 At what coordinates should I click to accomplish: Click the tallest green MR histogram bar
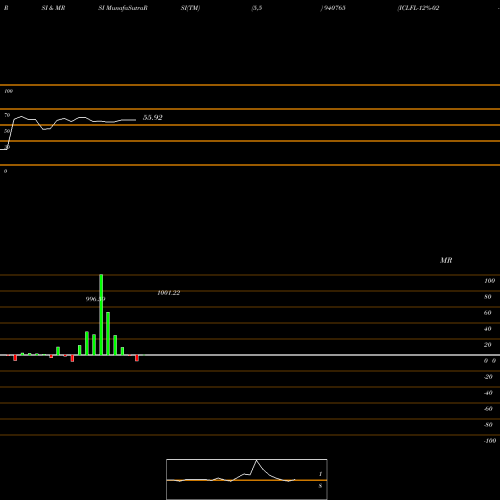pos(101,315)
